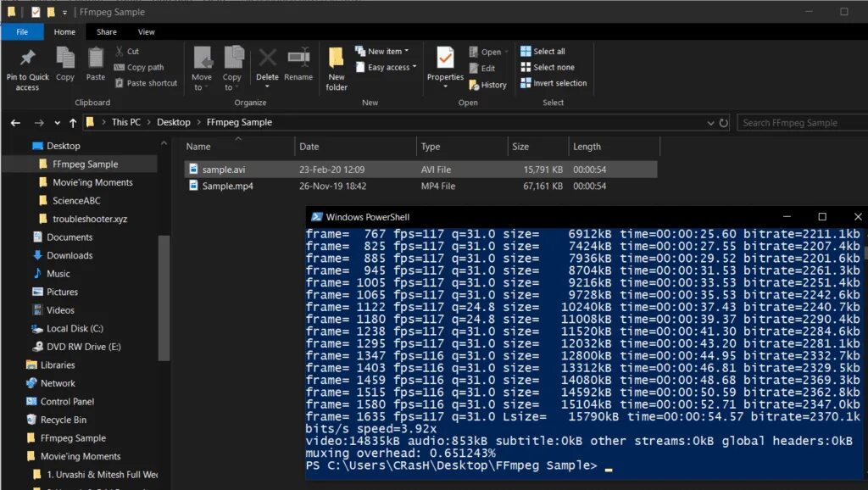Choose Copy path in the ribbon
This screenshot has height=490, width=868.
click(x=139, y=67)
